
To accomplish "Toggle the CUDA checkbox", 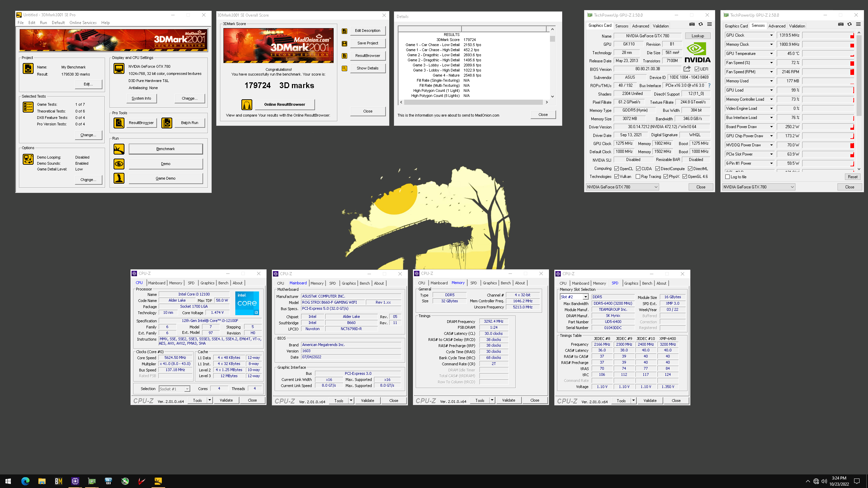I will pyautogui.click(x=638, y=169).
